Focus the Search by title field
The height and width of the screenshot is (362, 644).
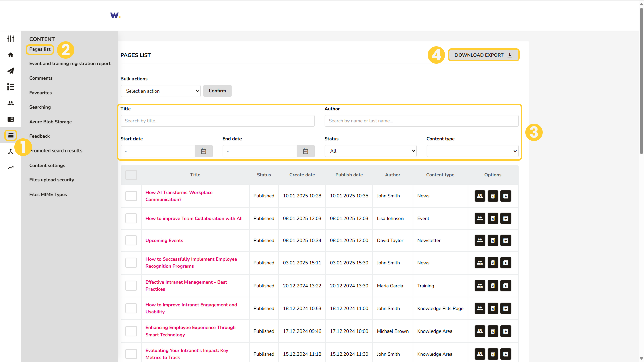[218, 121]
